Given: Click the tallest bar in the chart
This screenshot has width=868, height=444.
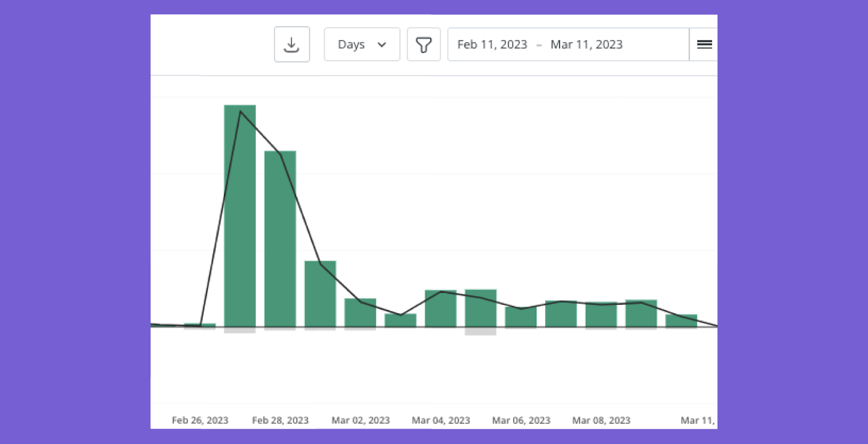Looking at the screenshot, I should 240,216.
